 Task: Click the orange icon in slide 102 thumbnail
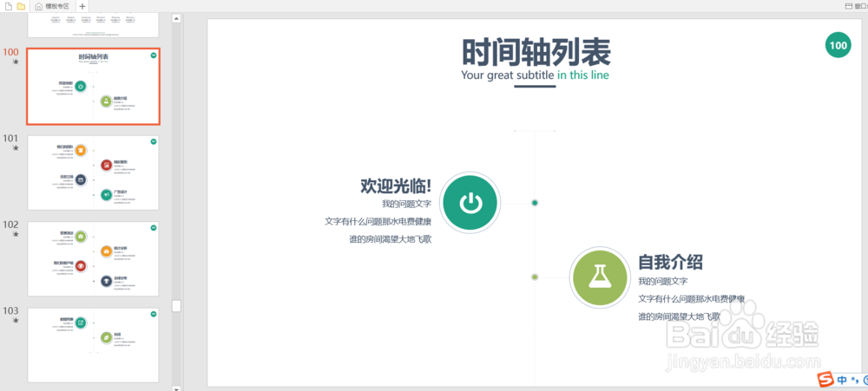click(106, 251)
